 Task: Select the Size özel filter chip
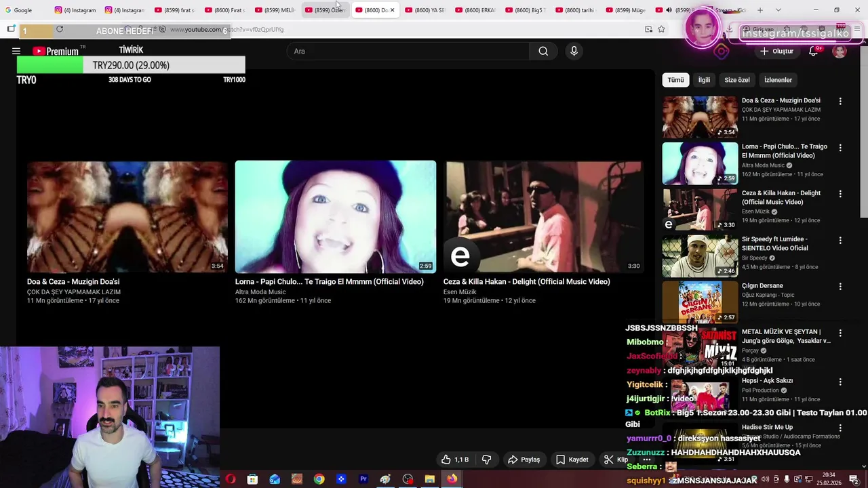click(x=737, y=80)
